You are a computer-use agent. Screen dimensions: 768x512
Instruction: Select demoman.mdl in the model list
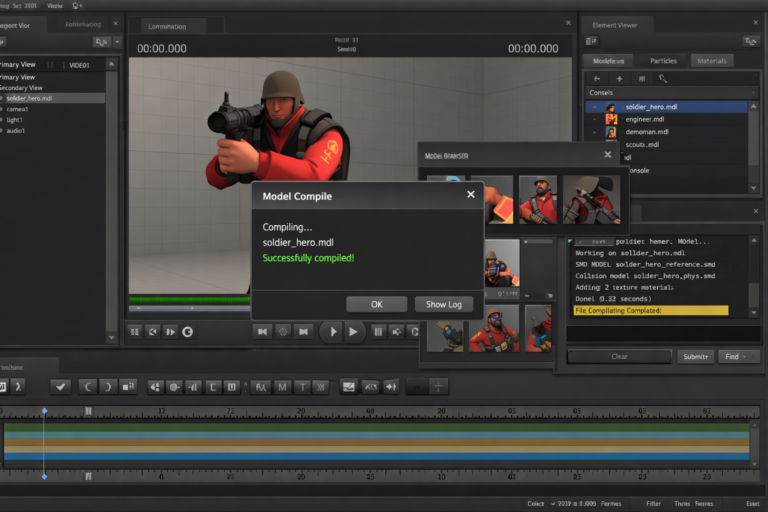pos(666,132)
